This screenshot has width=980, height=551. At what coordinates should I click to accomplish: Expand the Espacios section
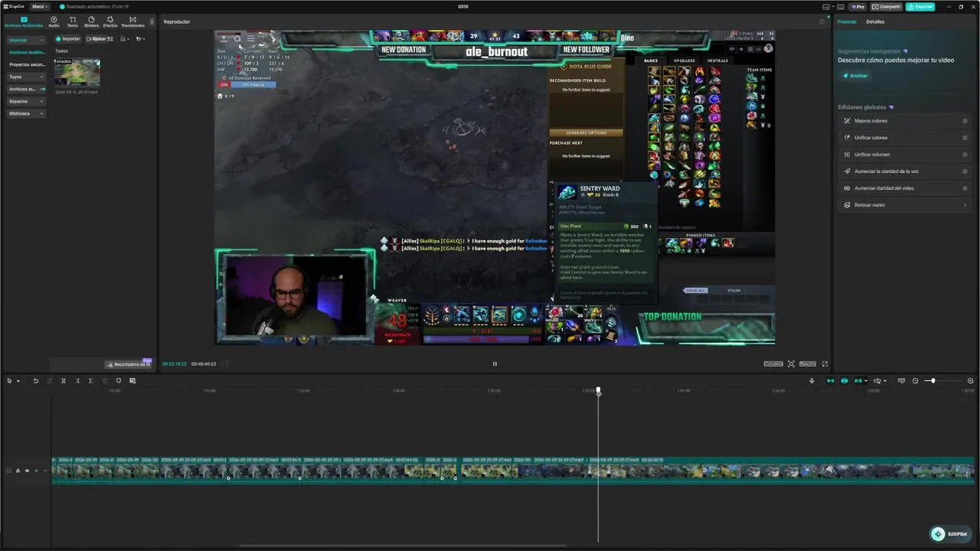click(26, 101)
